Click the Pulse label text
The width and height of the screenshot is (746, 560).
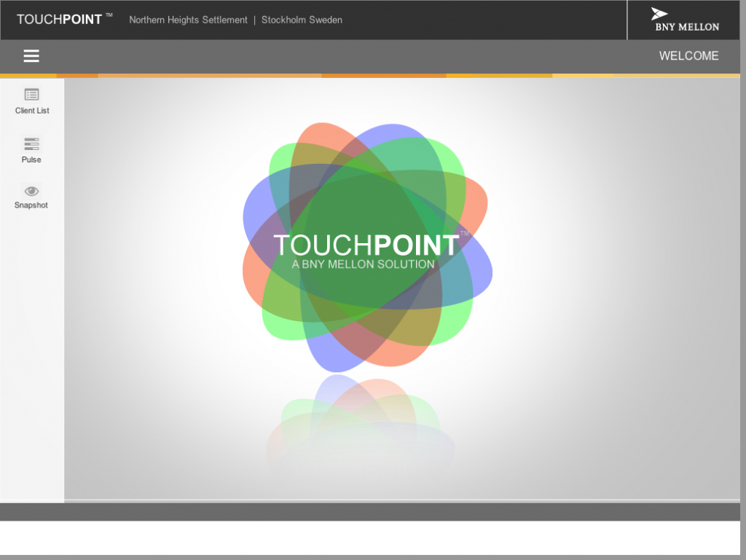(31, 159)
